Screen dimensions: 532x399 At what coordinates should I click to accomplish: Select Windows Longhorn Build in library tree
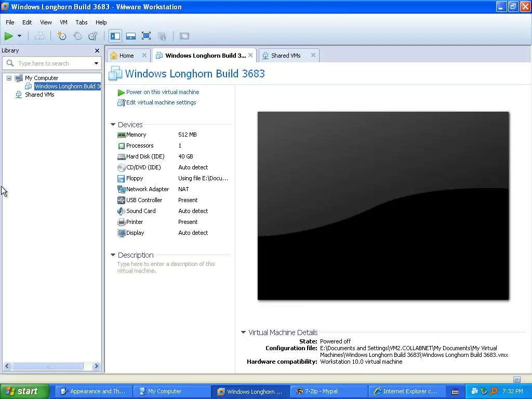pyautogui.click(x=68, y=86)
